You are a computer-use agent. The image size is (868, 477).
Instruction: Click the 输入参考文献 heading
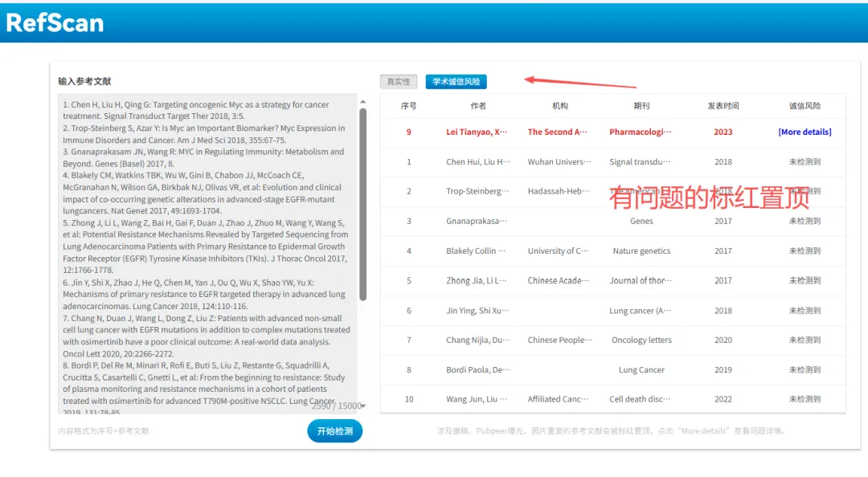tap(84, 81)
